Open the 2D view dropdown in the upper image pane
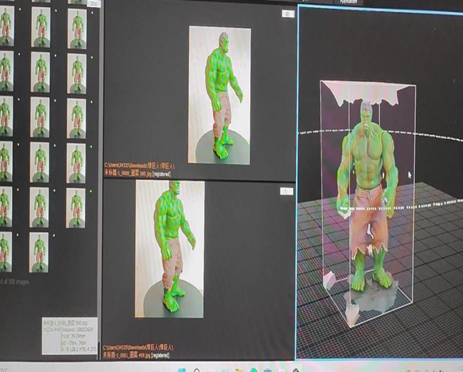Viewport: 463px width, 372px height. point(288,14)
